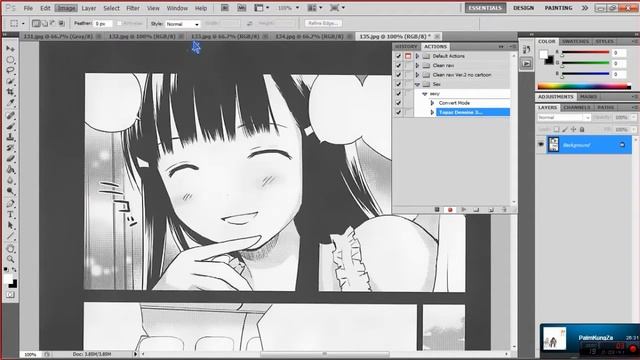Click the record button in Actions panel
The height and width of the screenshot is (360, 640).
(x=450, y=209)
